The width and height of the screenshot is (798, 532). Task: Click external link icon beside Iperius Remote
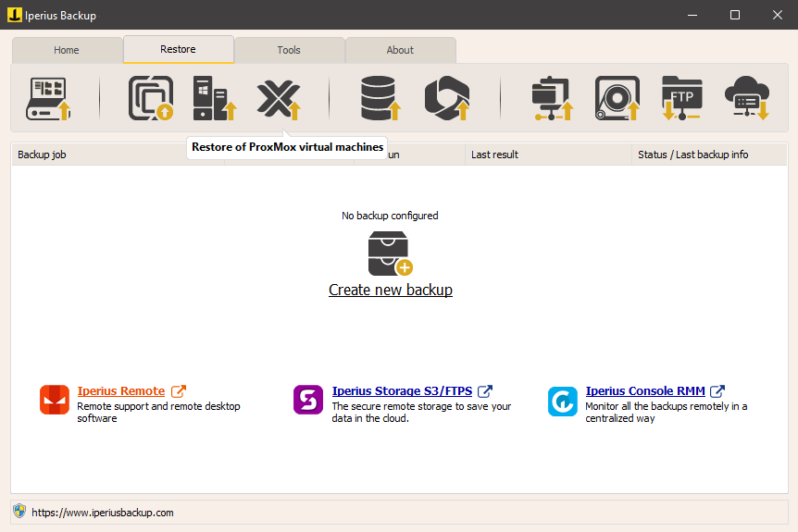pos(179,391)
